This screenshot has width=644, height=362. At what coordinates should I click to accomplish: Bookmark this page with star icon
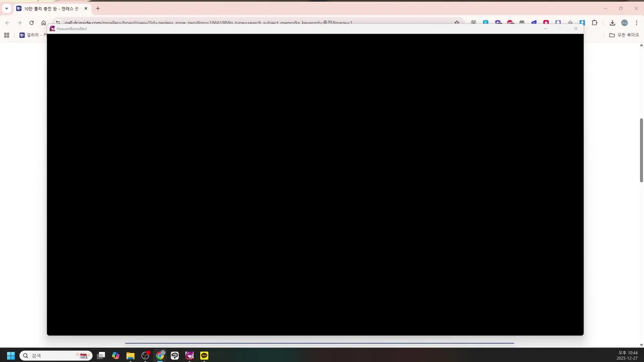click(x=456, y=23)
